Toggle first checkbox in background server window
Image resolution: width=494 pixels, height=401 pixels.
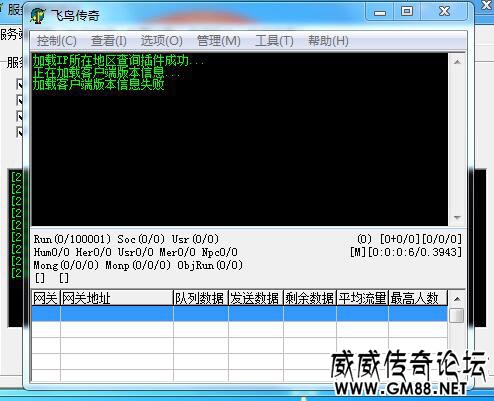point(20,84)
